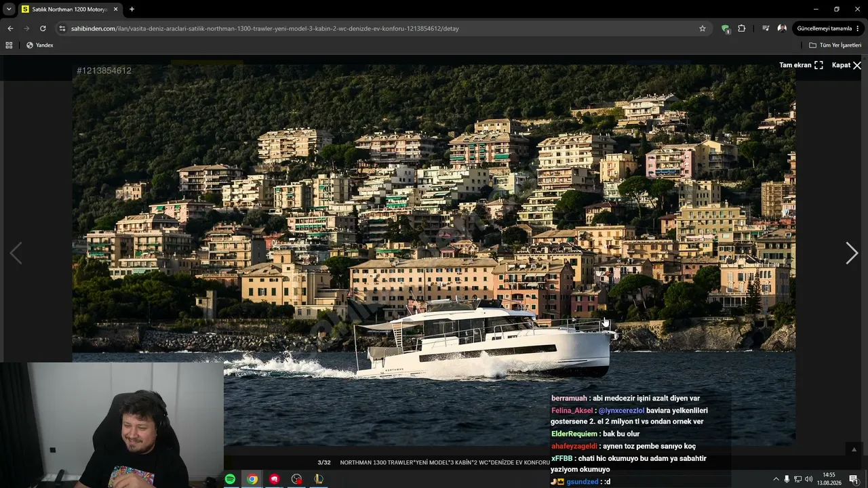Switch gallery to Tam ekran fullscreen
Viewport: 868px width, 488px height.
tap(801, 65)
